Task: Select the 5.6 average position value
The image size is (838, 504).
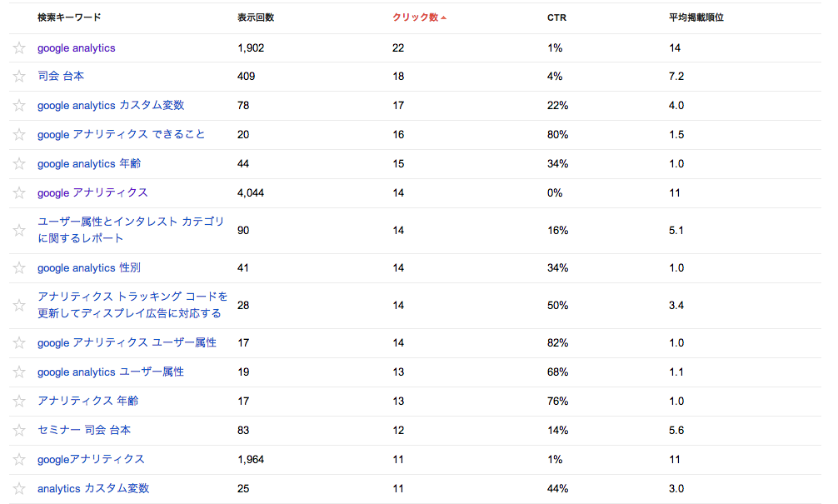Action: [x=676, y=430]
